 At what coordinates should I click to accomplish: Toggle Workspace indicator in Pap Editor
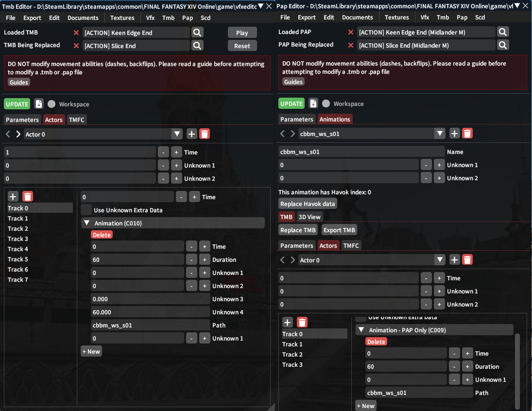coord(326,103)
